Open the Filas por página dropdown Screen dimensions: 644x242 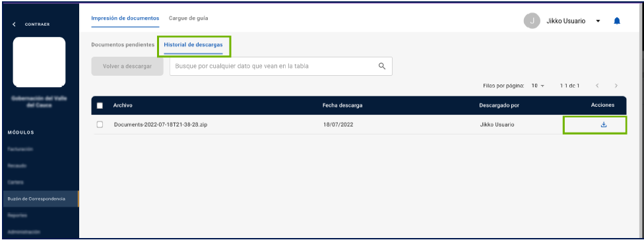point(538,86)
